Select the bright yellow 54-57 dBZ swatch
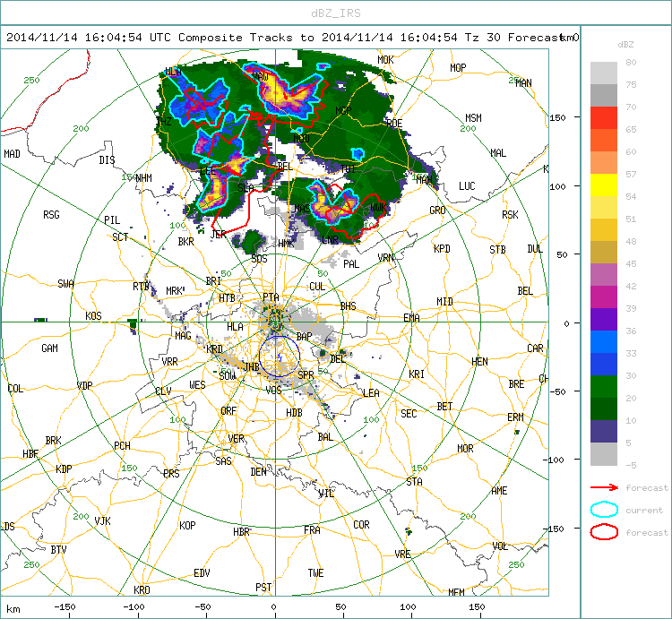The width and height of the screenshot is (672, 619). pyautogui.click(x=604, y=185)
